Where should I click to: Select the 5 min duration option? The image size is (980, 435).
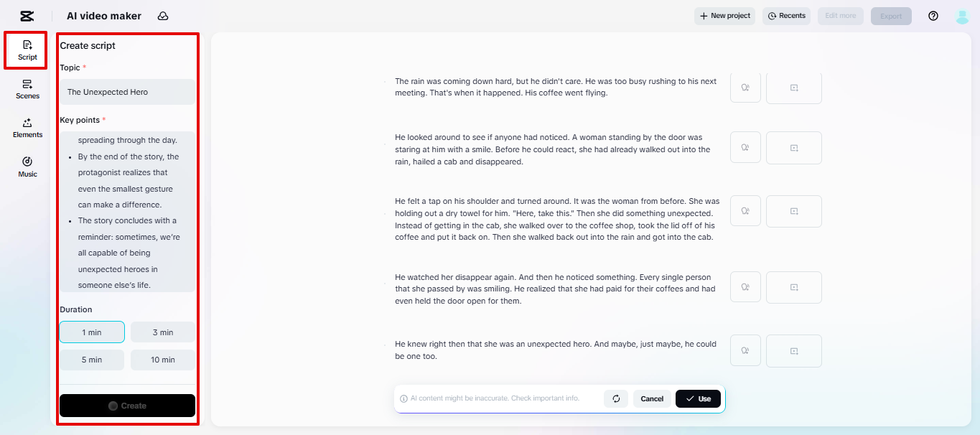92,360
